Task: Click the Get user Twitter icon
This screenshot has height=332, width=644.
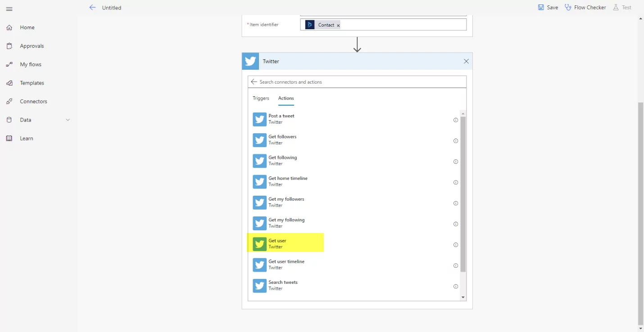Action: pos(259,244)
